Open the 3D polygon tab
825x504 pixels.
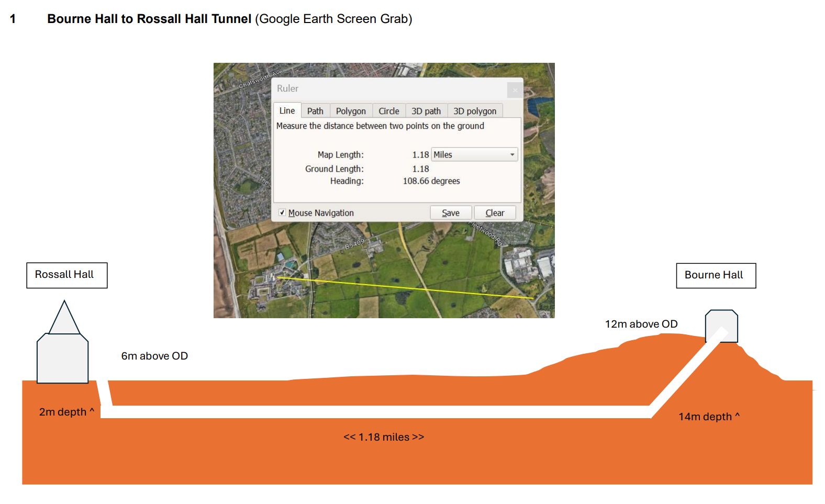click(474, 111)
